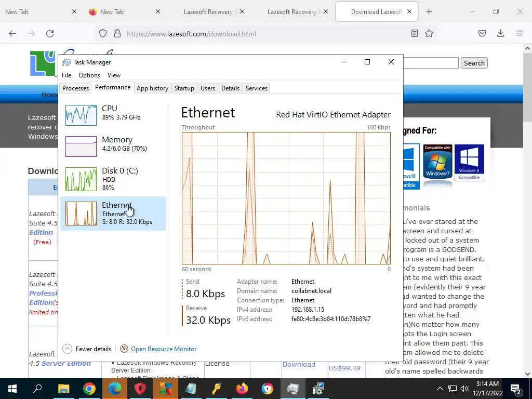Click the Firefox back arrow
This screenshot has height=399, width=532.
tap(12, 34)
